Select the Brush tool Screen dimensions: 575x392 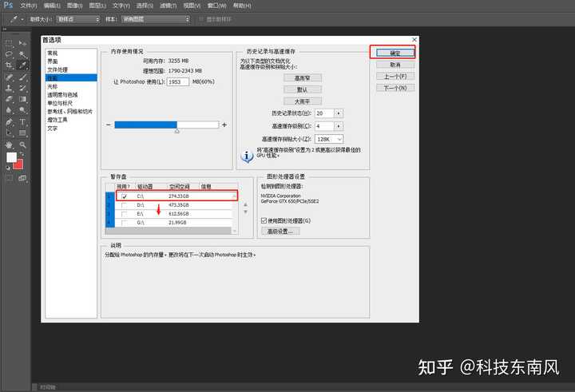pyautogui.click(x=22, y=77)
